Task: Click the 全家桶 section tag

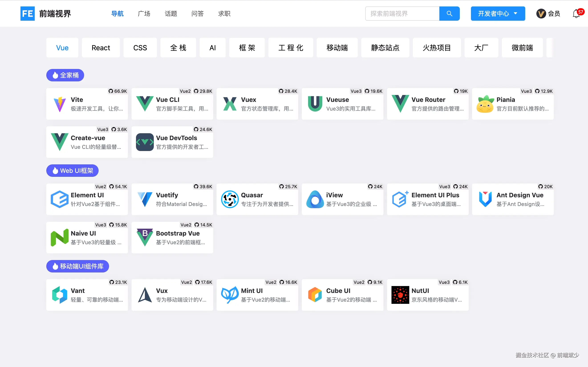Action: click(65, 75)
